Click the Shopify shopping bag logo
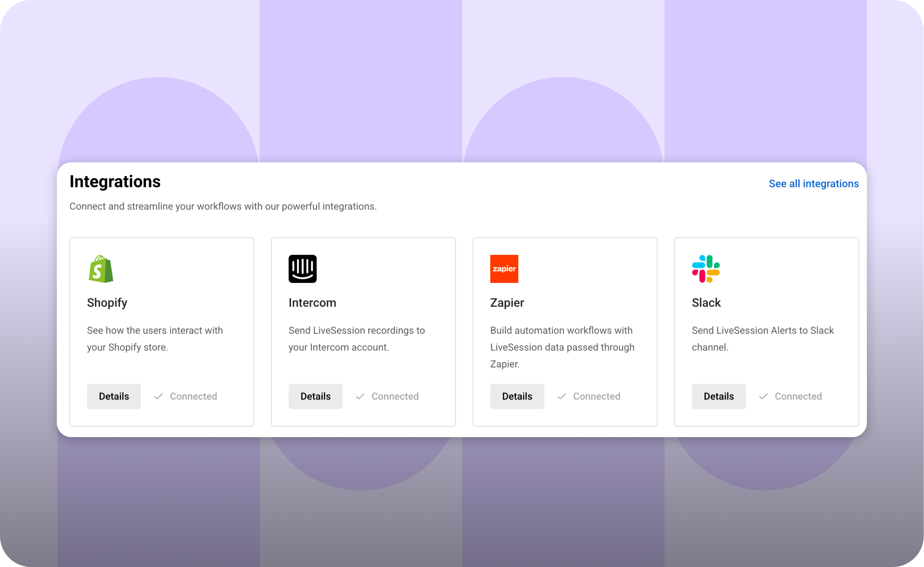The image size is (924, 567). pyautogui.click(x=101, y=269)
